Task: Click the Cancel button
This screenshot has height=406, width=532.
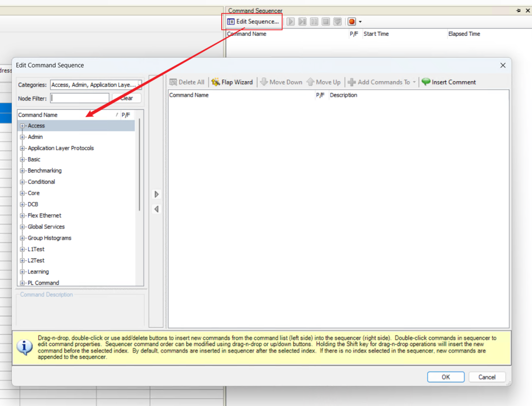Action: (x=486, y=377)
